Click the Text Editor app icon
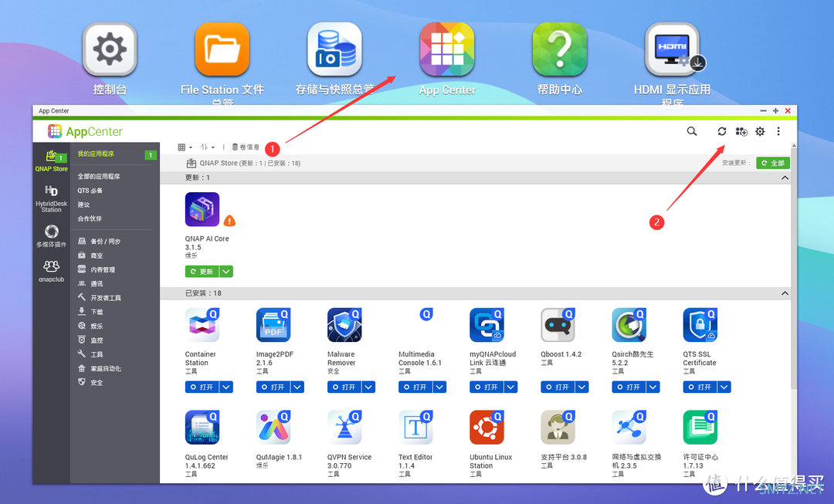 tap(415, 428)
